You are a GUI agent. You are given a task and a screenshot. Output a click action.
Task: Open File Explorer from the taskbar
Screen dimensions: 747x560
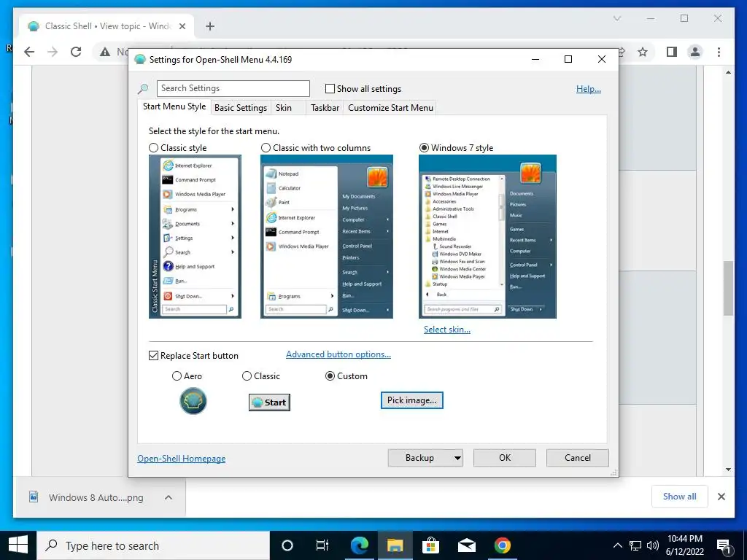(x=395, y=545)
